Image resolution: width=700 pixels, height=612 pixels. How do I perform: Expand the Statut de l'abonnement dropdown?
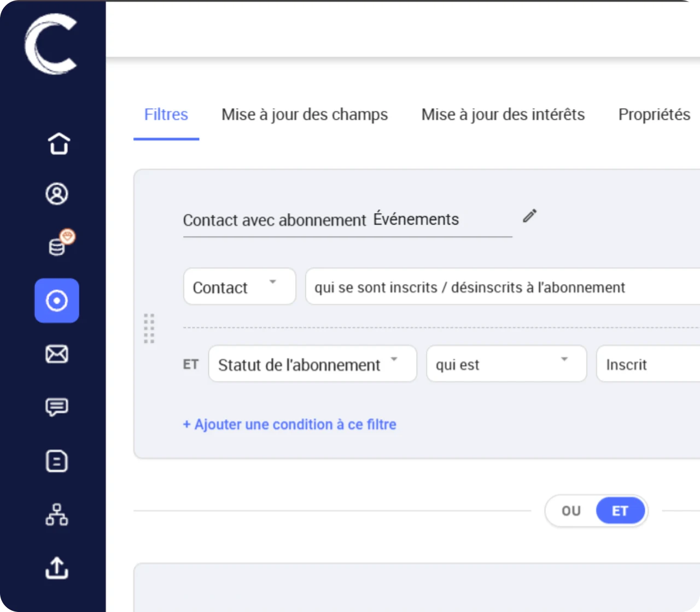[313, 363]
